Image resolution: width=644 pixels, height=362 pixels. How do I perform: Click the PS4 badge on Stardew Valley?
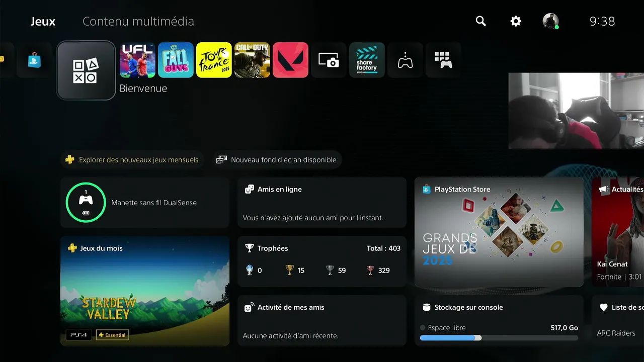tap(78, 335)
